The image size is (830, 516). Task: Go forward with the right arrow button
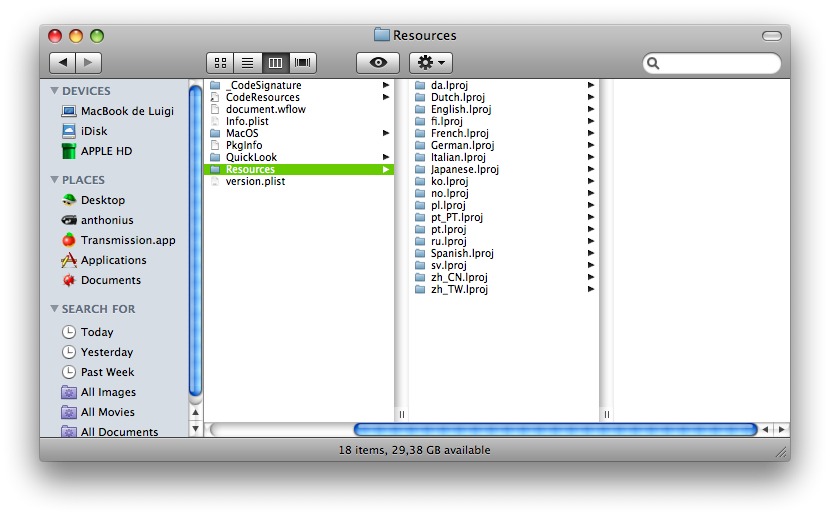click(x=88, y=62)
